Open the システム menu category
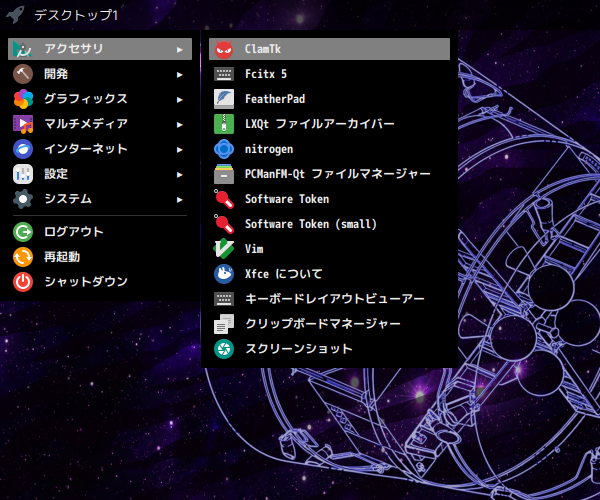Screen dimensions: 600x500 pyautogui.click(x=100, y=199)
